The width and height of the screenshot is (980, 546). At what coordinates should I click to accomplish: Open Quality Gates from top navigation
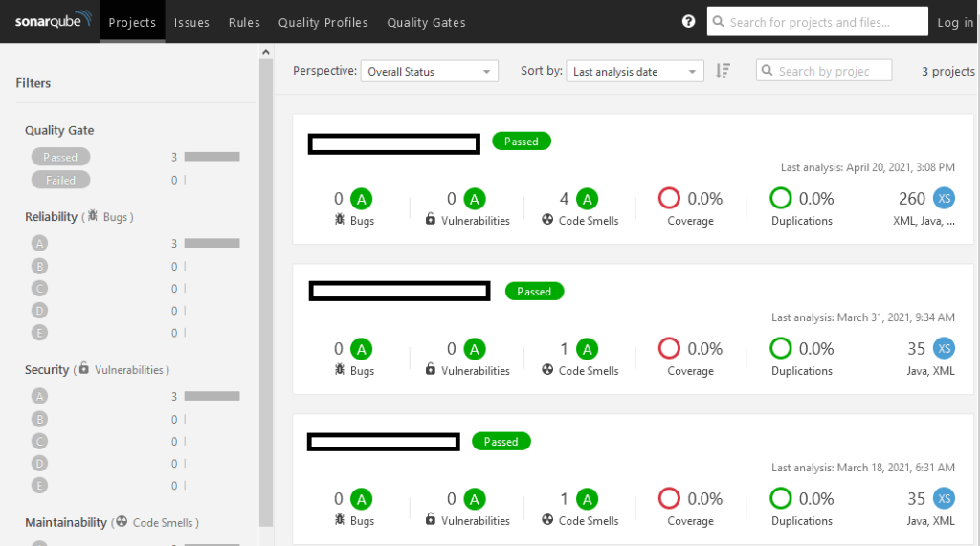coord(426,22)
